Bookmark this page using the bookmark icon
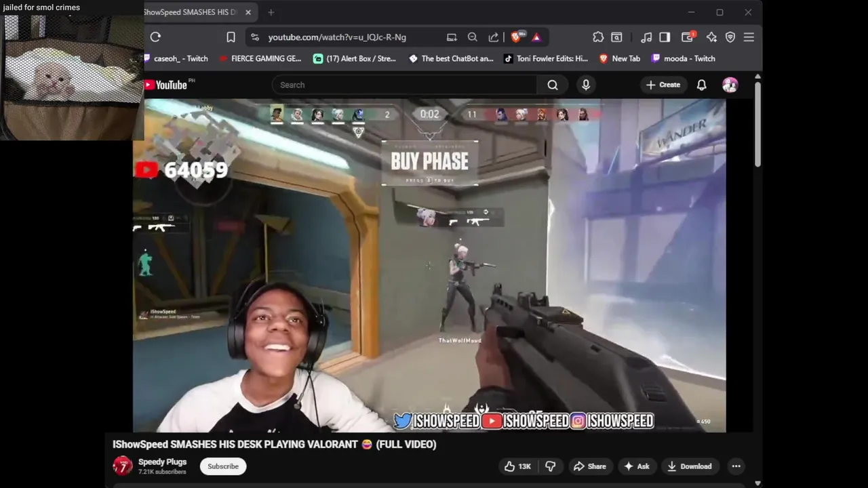Screen dimensions: 868x488 pos(231,37)
